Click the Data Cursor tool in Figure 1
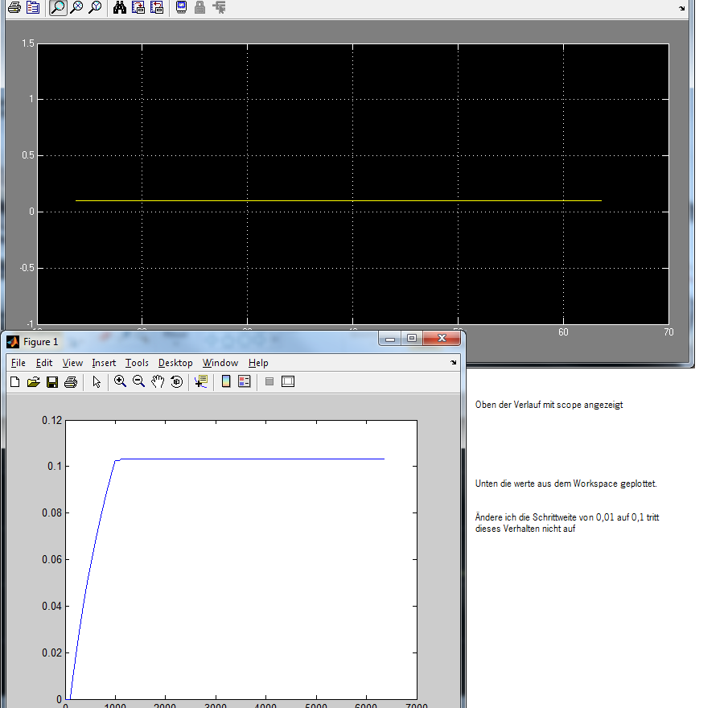Screen dimensions: 728x708 point(200,381)
